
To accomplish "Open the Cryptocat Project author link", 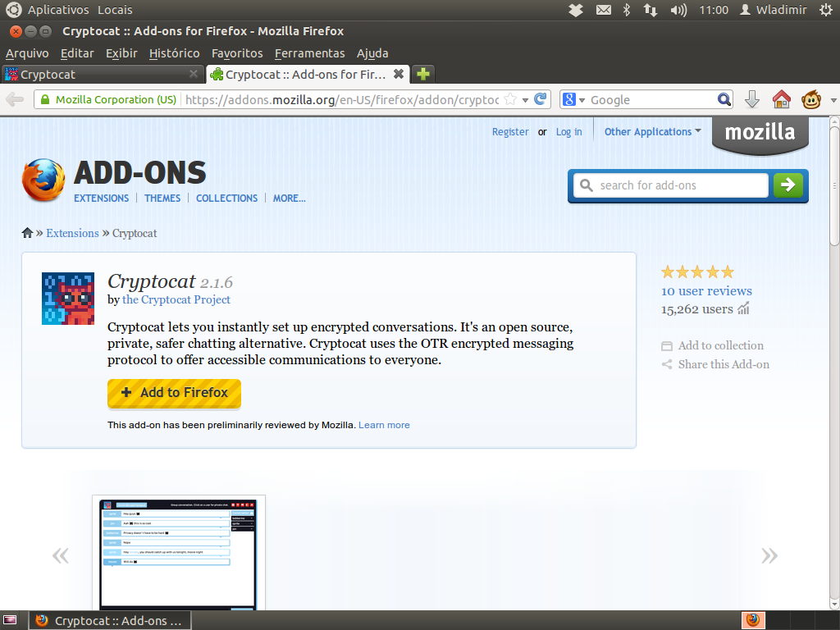I will [176, 299].
